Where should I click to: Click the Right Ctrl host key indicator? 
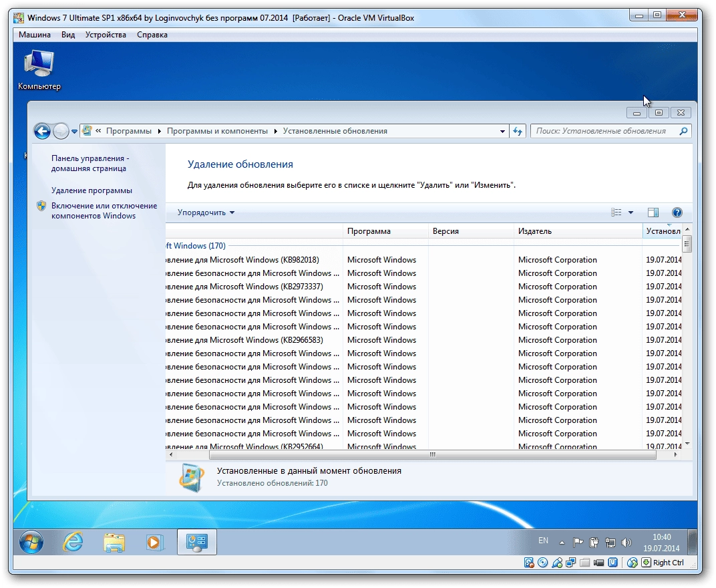coord(668,563)
